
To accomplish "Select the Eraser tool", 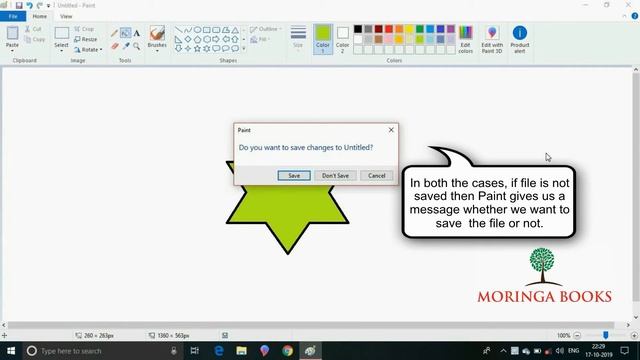I will pos(115,46).
